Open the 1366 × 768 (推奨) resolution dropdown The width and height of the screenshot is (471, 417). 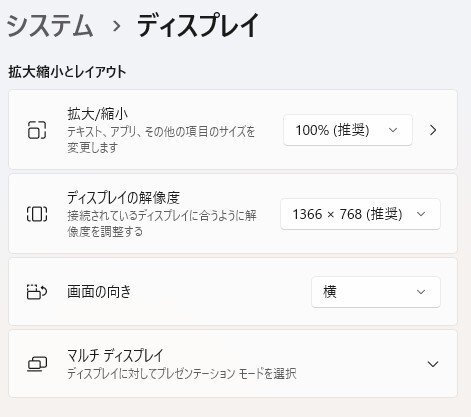tap(360, 214)
